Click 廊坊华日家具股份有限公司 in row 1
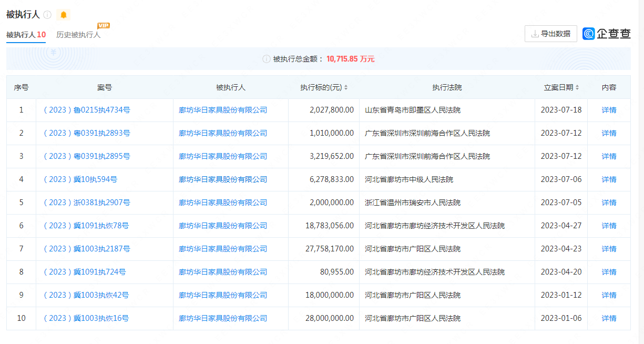 click(x=223, y=110)
